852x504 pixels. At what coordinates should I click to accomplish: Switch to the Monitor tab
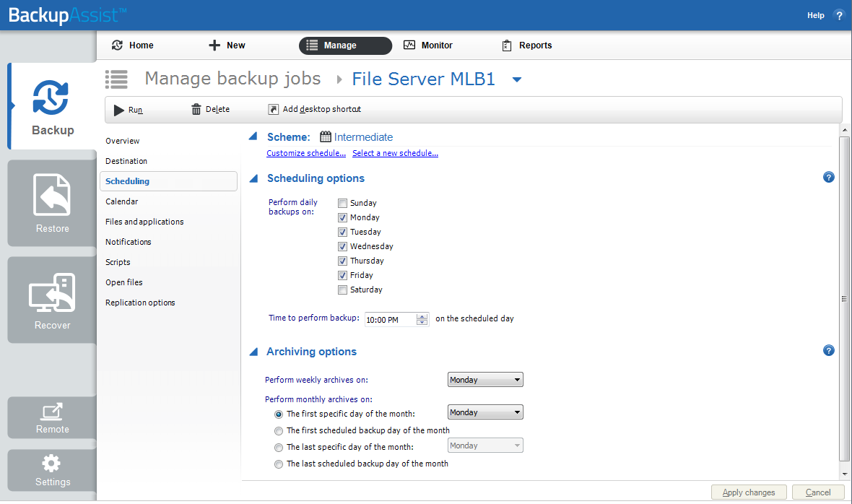pos(428,45)
